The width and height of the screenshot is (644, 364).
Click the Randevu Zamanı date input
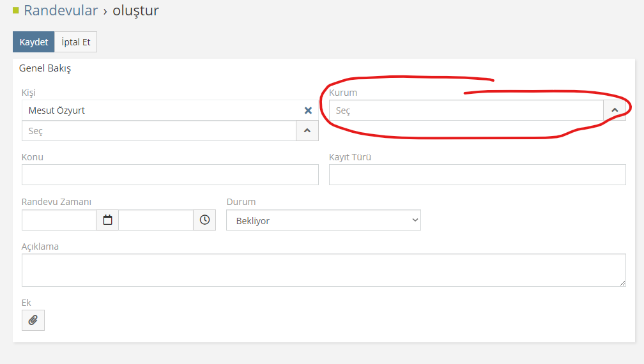[x=59, y=220]
